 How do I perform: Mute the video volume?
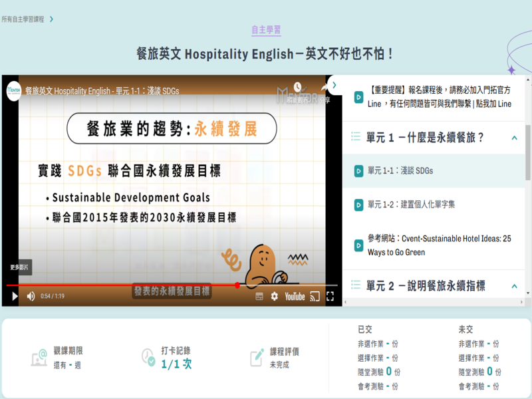31,297
